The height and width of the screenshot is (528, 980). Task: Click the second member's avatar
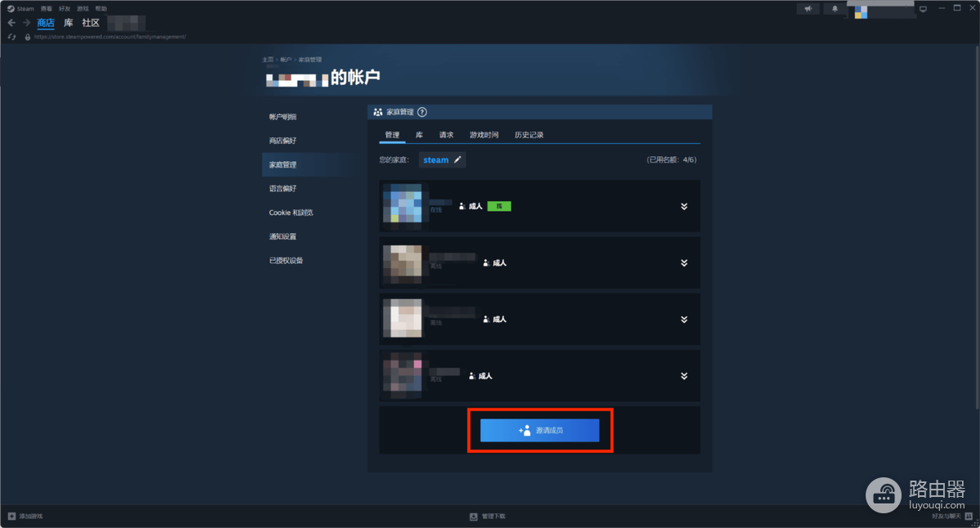tap(403, 263)
